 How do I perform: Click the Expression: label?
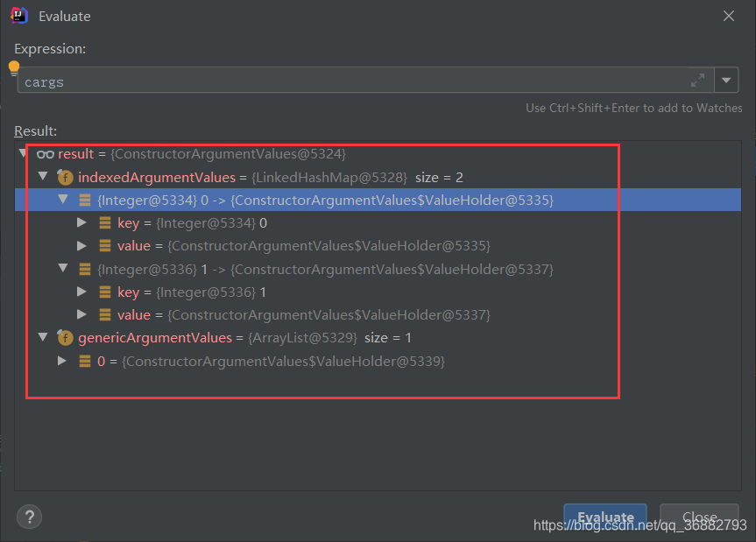click(x=50, y=49)
